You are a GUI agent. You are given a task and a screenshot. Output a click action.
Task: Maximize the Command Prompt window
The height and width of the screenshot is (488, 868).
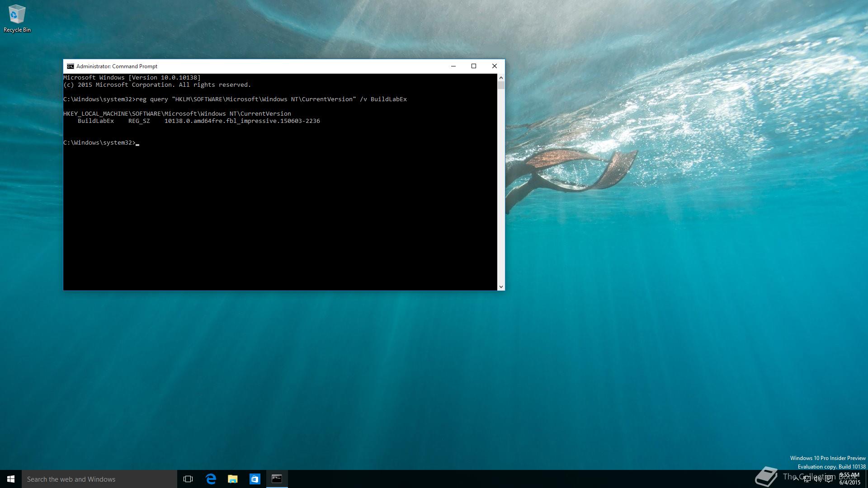[x=474, y=66]
